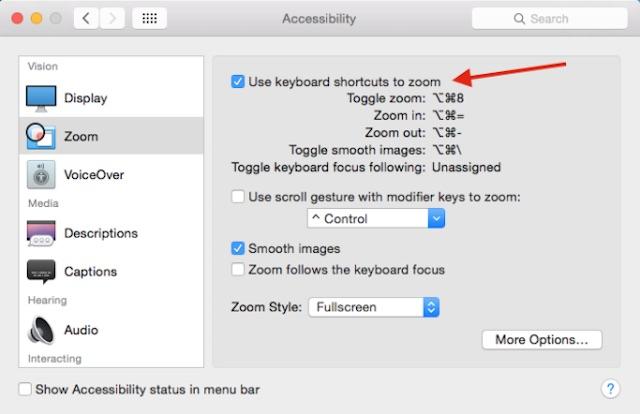
Task: Select the Audio speaker icon
Action: tap(41, 330)
